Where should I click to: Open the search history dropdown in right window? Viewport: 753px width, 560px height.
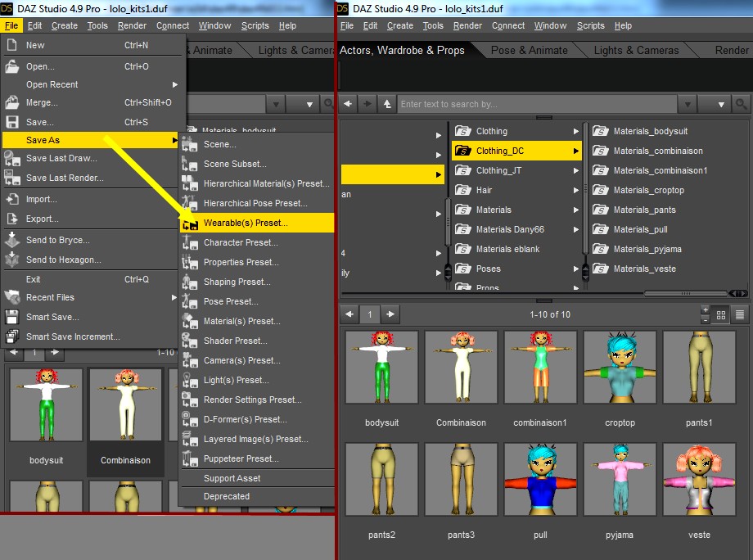pyautogui.click(x=688, y=104)
